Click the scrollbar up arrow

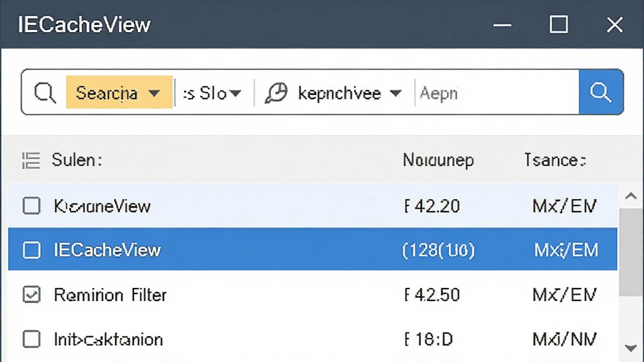point(630,196)
